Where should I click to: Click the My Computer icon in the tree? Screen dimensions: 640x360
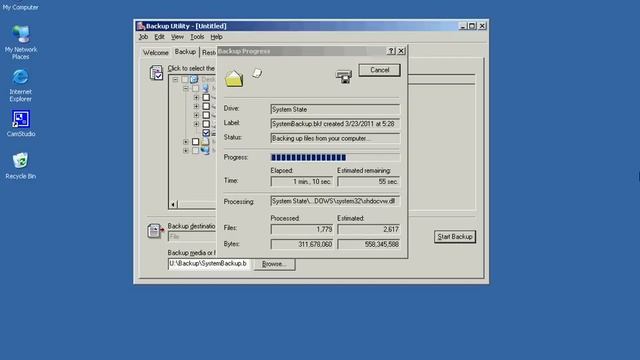click(205, 88)
